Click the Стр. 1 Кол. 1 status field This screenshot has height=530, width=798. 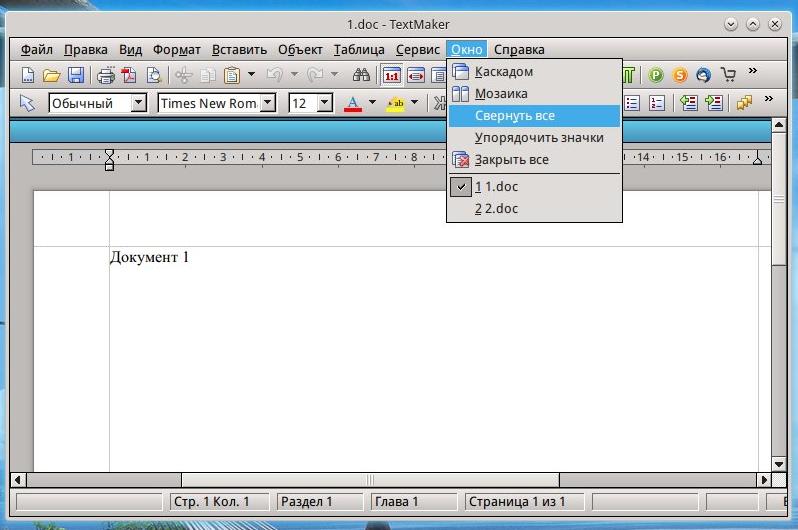[x=219, y=502]
